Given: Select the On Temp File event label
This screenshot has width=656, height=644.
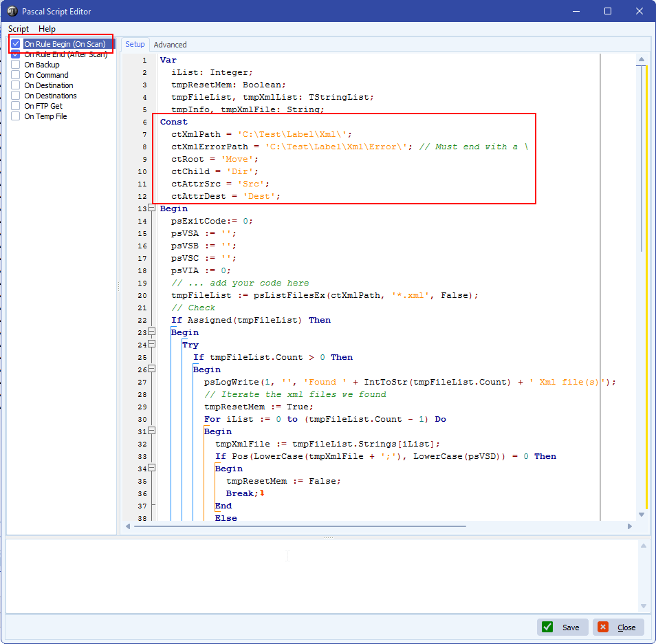Looking at the screenshot, I should tap(45, 116).
